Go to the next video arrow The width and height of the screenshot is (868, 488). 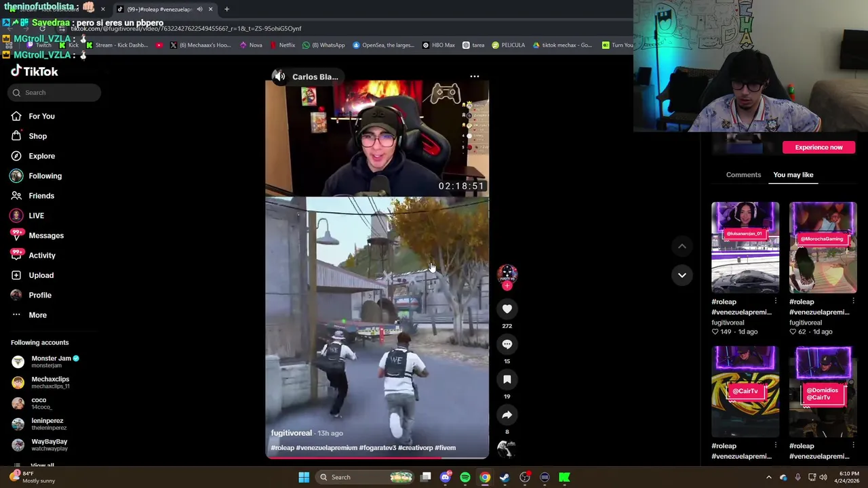coord(682,275)
